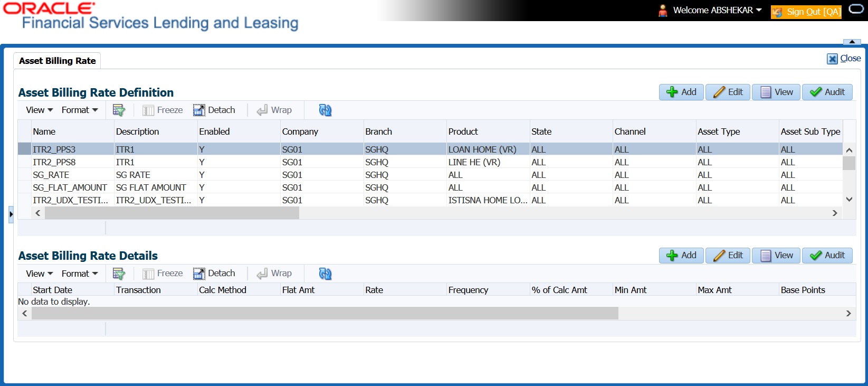This screenshot has width=868, height=386.
Task: Click the Refresh icon in Definition toolbar
Action: tap(325, 110)
